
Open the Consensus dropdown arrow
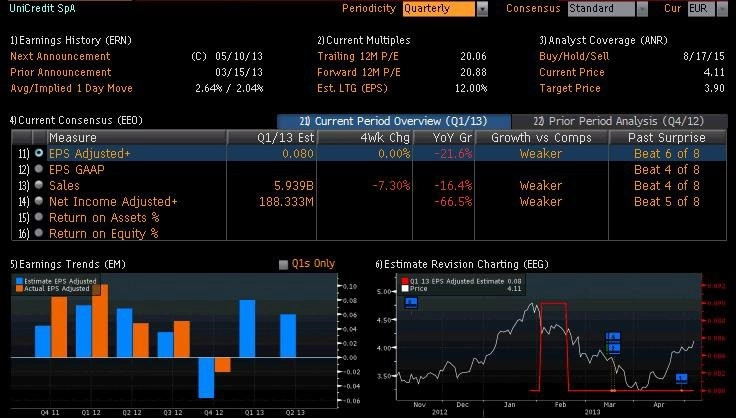click(x=642, y=9)
